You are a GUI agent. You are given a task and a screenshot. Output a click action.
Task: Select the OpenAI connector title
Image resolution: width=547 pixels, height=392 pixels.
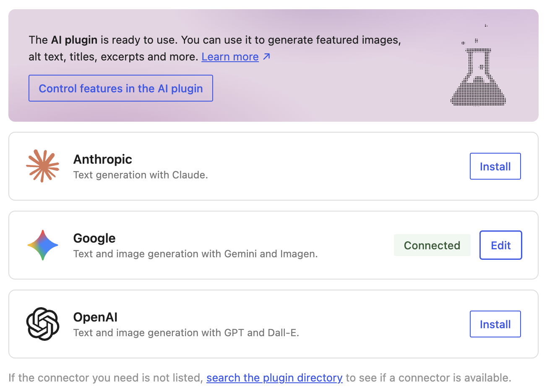(x=95, y=317)
